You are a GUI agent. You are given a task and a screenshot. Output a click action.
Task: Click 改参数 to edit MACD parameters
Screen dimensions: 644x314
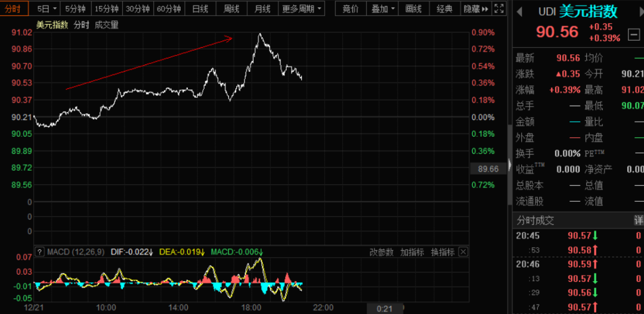point(381,252)
